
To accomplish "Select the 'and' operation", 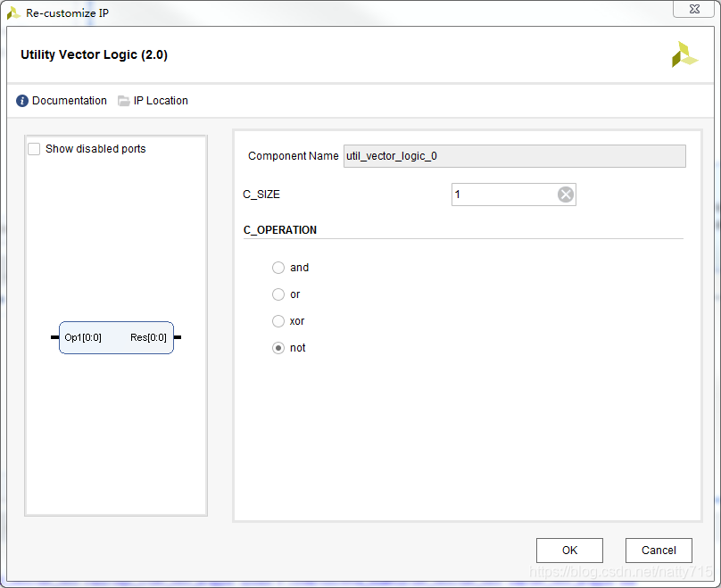I will (278, 268).
